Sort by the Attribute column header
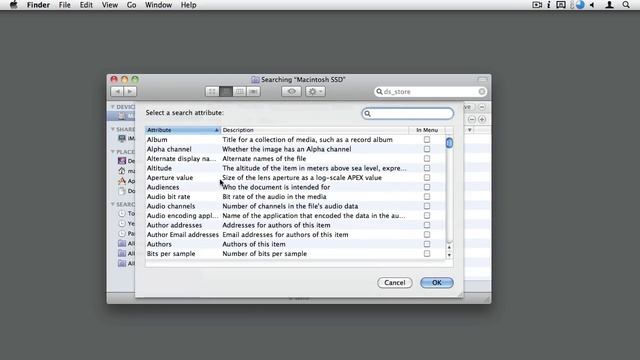Screen dimensions: 640x360 point(182,130)
